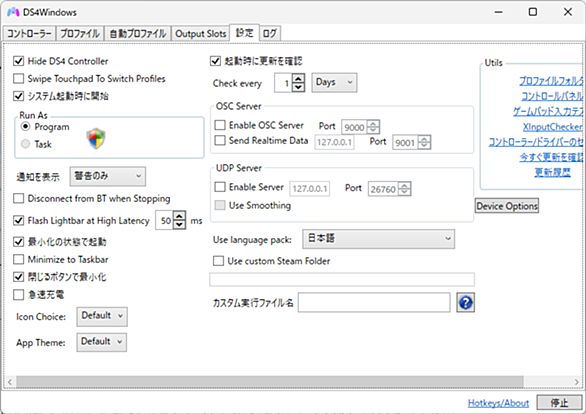This screenshot has width=586, height=414.
Task: Click the 停止 button
Action: point(559,403)
